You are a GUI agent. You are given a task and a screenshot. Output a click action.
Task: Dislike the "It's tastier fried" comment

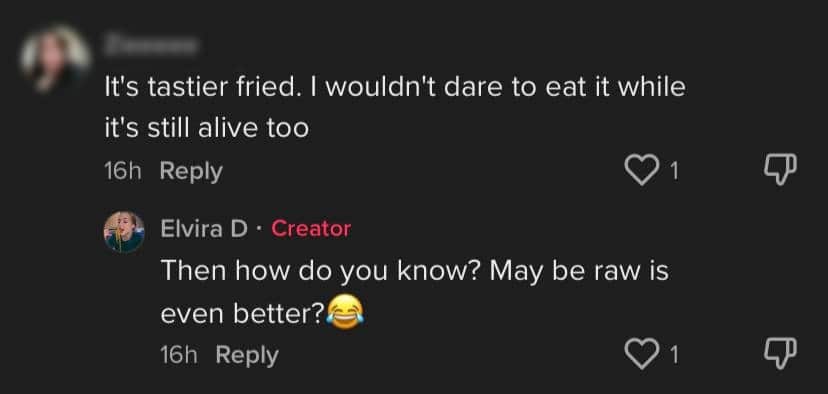click(x=780, y=170)
